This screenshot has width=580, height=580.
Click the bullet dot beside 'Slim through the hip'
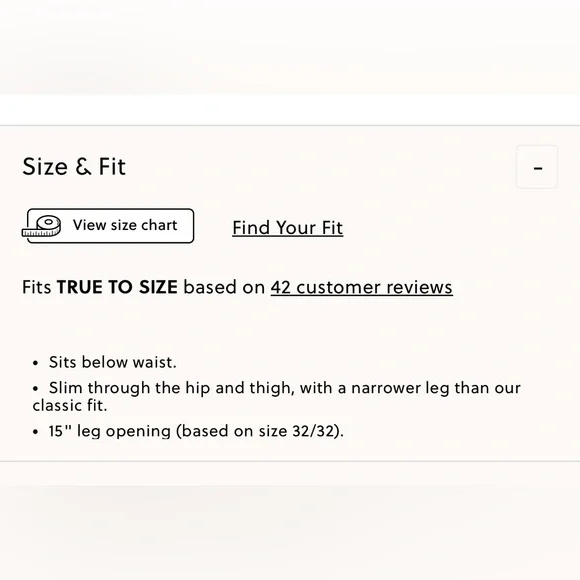(x=36, y=389)
